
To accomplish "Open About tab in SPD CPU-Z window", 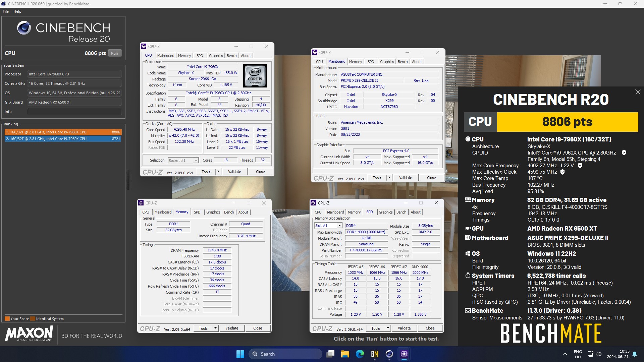I will (x=415, y=212).
